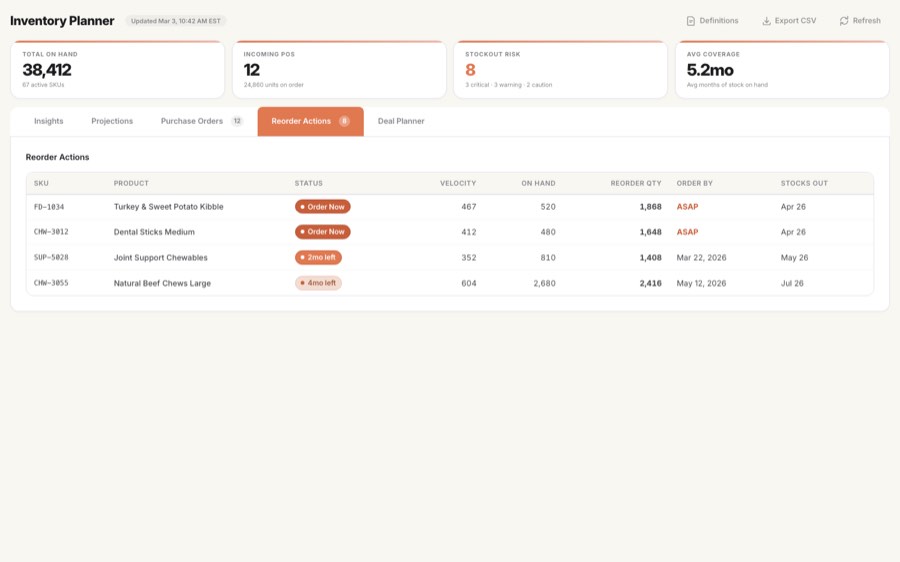Open the Incoming POs card

coord(339,69)
